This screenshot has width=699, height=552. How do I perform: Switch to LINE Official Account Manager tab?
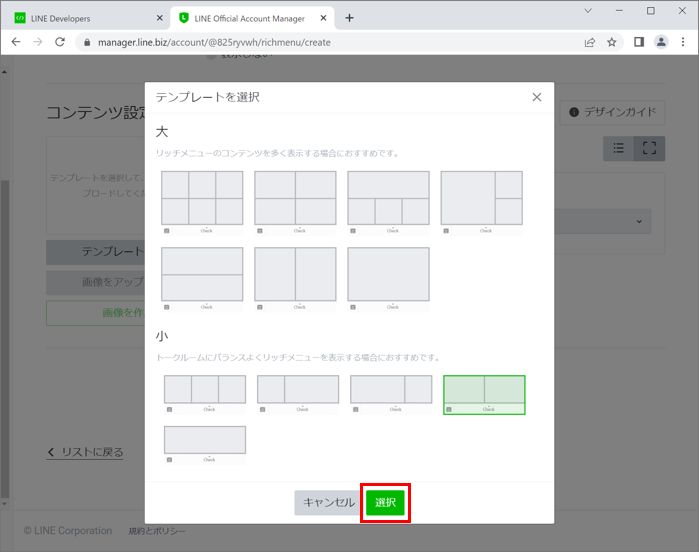[x=250, y=18]
